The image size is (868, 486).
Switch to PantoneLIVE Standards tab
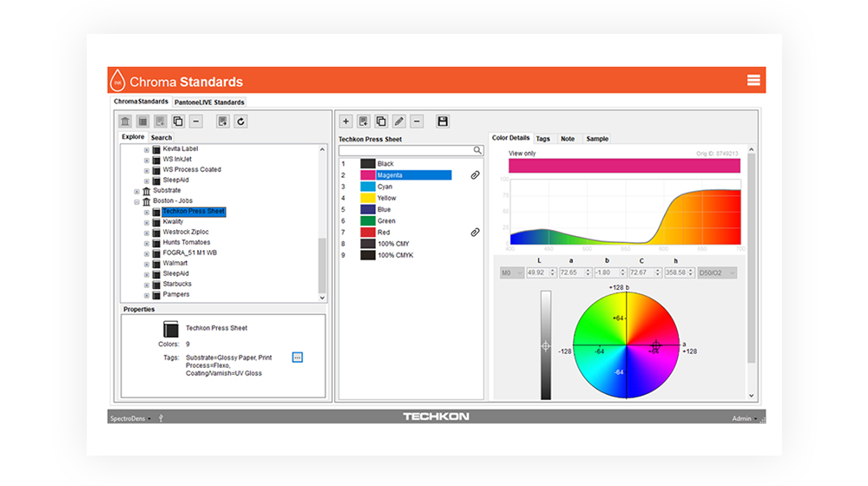209,102
